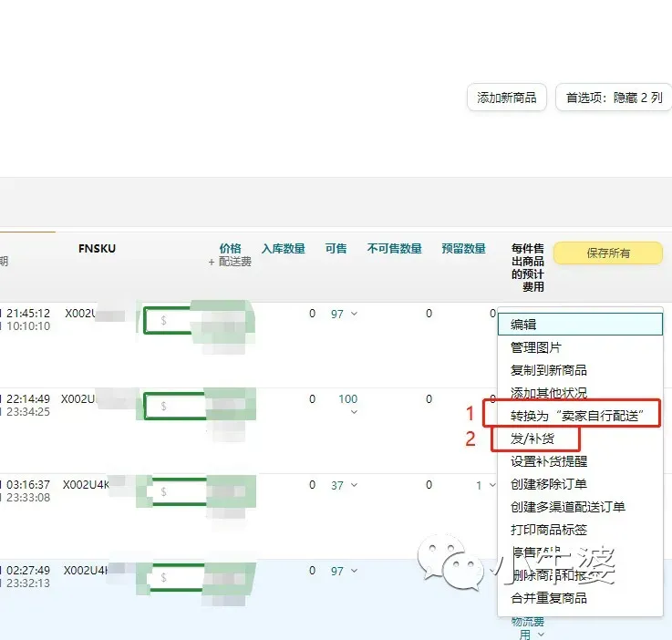Select 复制到新商品 menu option
Viewport: 672px width, 640px height.
click(549, 370)
